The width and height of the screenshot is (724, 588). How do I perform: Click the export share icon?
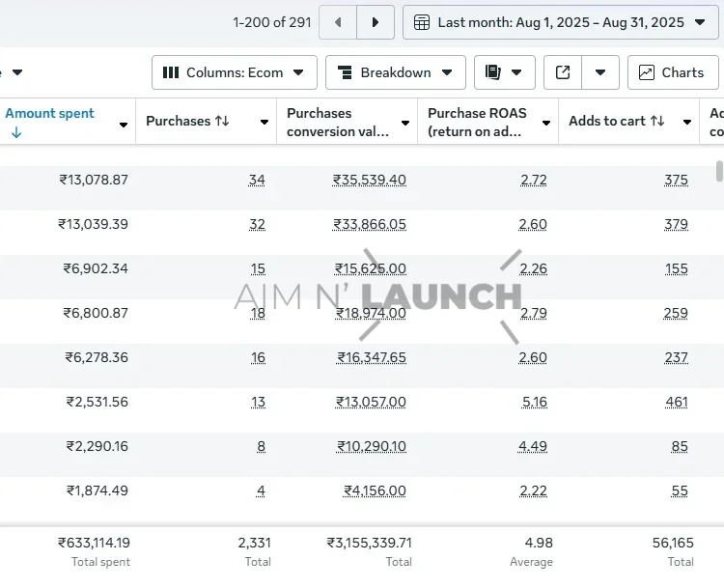coord(564,72)
